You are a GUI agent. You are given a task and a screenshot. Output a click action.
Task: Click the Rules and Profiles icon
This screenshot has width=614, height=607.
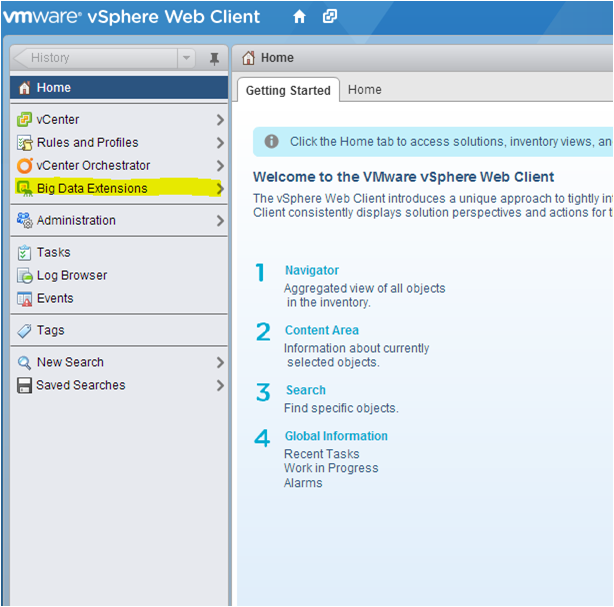click(x=24, y=143)
